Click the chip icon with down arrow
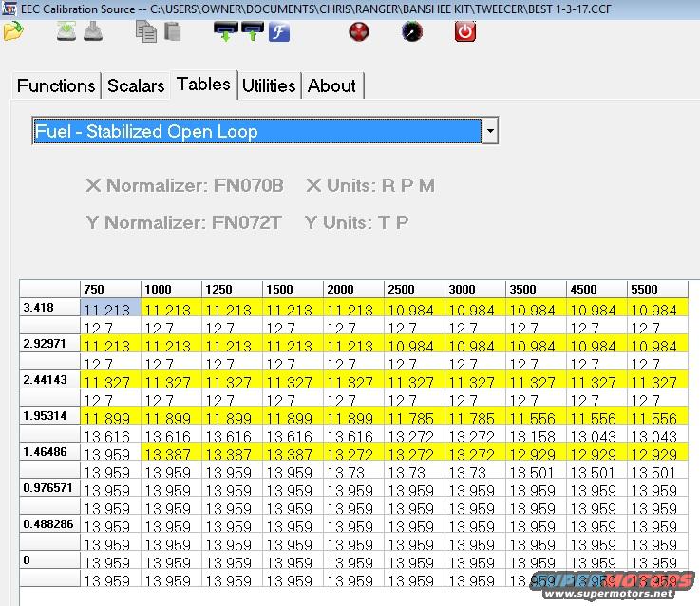 click(x=225, y=31)
